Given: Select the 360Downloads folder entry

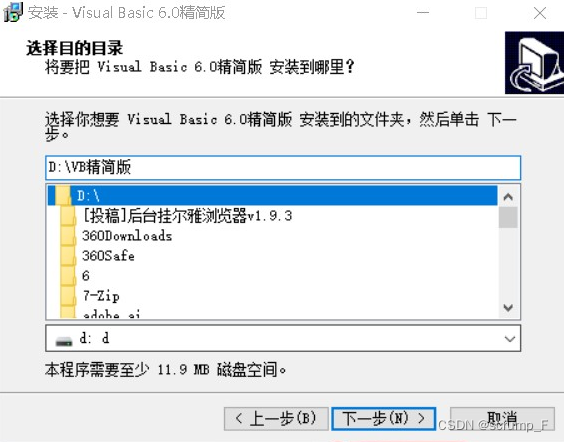Looking at the screenshot, I should (x=127, y=236).
